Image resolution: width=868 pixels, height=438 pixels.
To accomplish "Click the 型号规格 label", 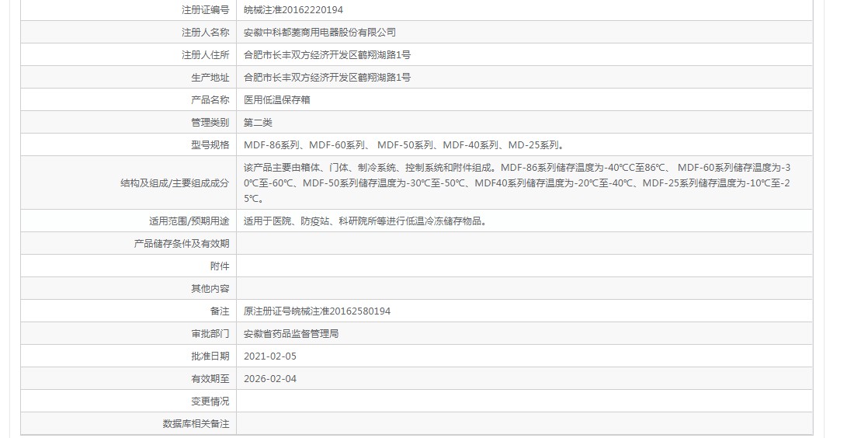I will [x=210, y=145].
